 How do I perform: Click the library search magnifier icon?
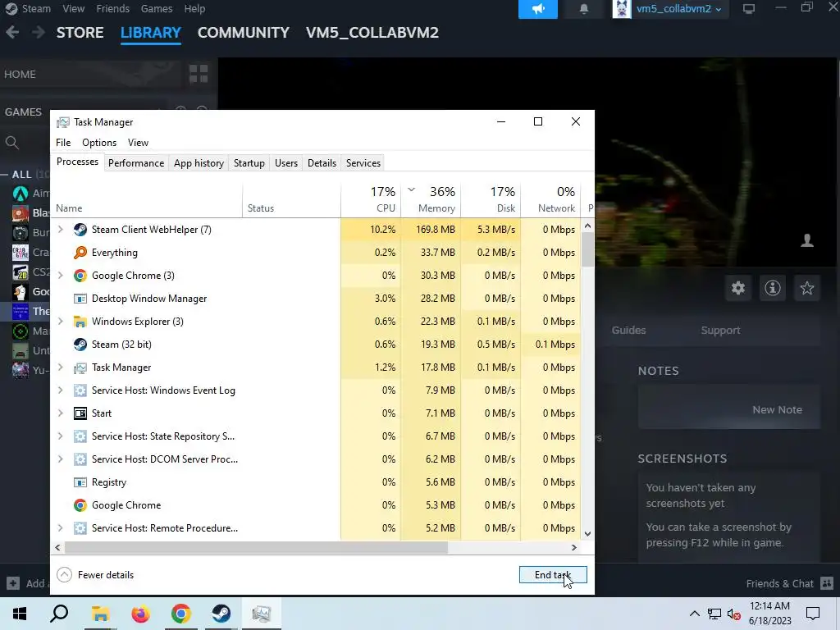pyautogui.click(x=11, y=143)
